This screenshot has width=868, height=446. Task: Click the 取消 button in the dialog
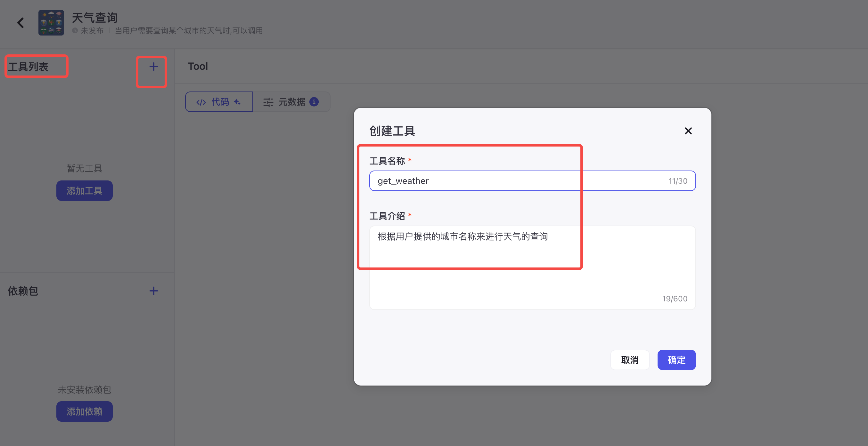[629, 360]
